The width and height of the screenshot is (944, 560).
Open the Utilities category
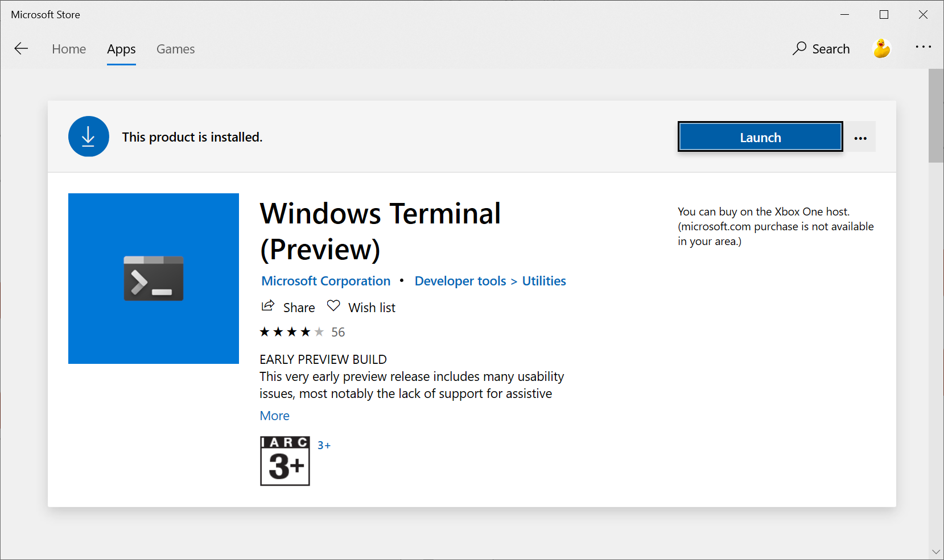coord(543,280)
